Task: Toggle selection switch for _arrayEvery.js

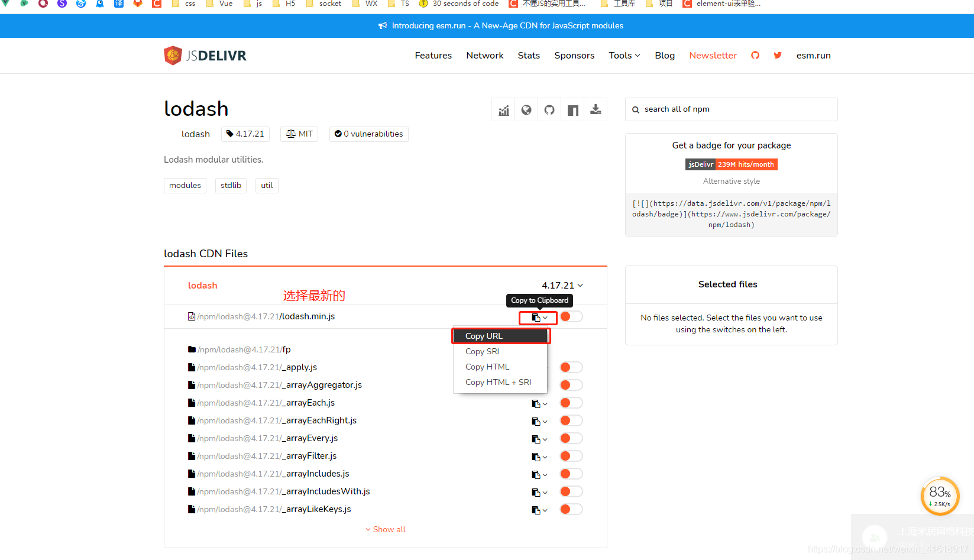Action: 571,438
